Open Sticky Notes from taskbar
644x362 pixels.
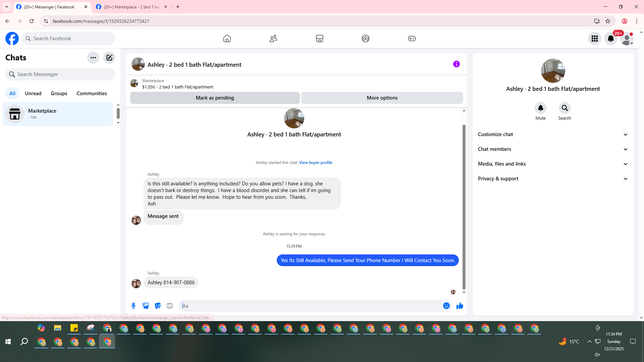coord(74,328)
